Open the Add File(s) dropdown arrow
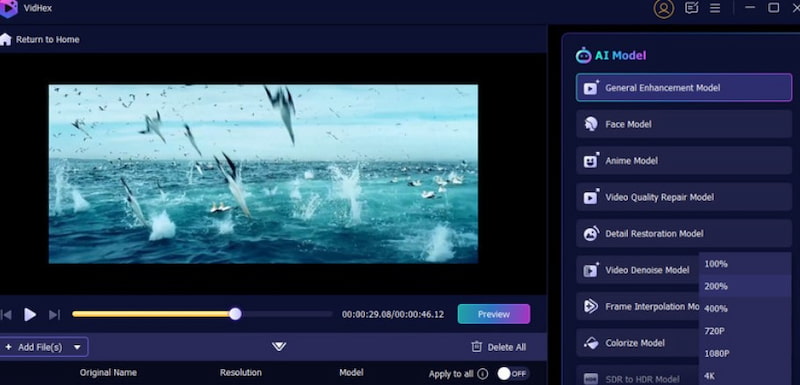The height and width of the screenshot is (385, 800). click(x=77, y=347)
